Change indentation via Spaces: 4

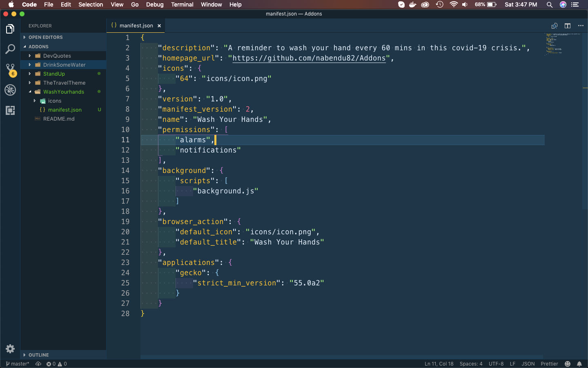pos(471,364)
